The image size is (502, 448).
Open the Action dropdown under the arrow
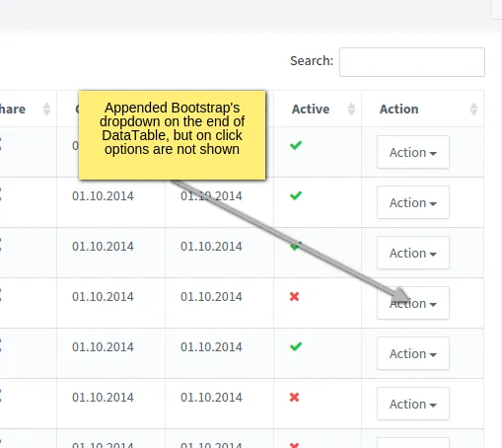[413, 303]
